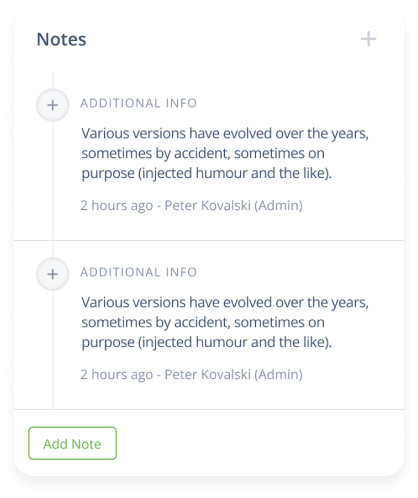
Task: Click timeline line above first note icon
Action: [x=53, y=80]
